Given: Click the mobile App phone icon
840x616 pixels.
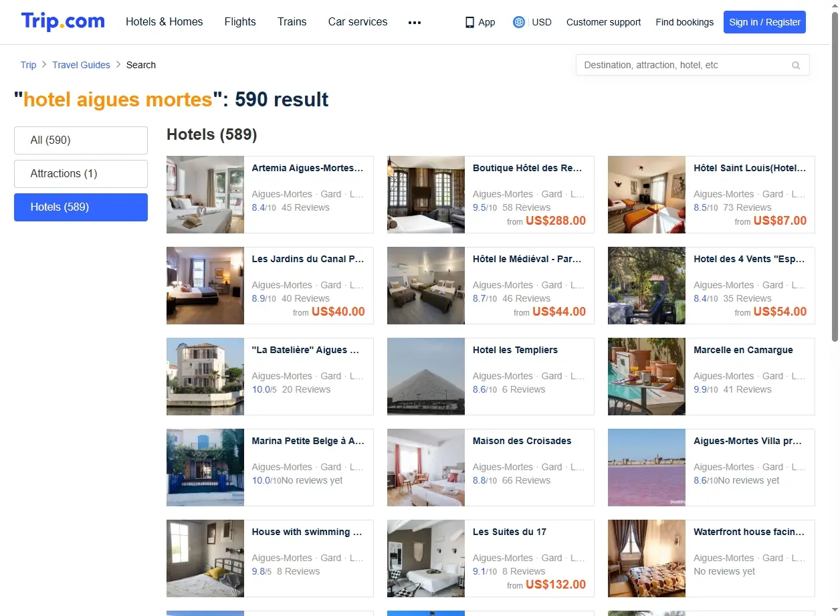Looking at the screenshot, I should [469, 22].
